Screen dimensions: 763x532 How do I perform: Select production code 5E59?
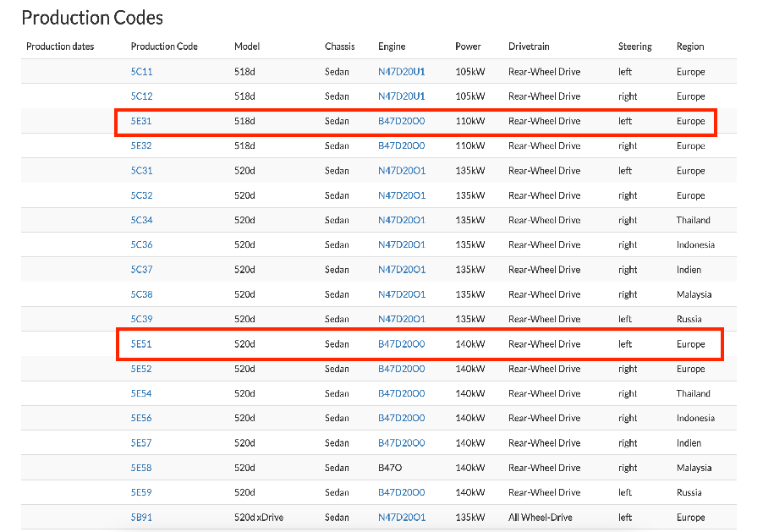(x=141, y=492)
